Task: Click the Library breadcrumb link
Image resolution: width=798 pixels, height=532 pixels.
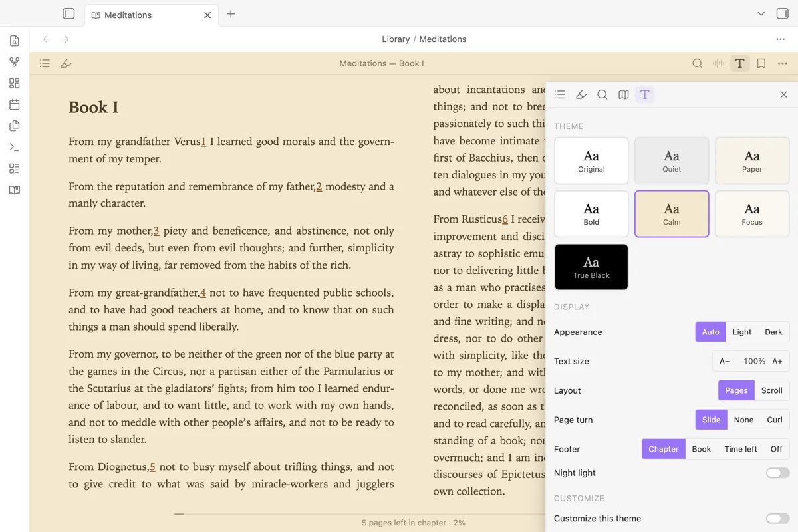Action: coord(396,39)
